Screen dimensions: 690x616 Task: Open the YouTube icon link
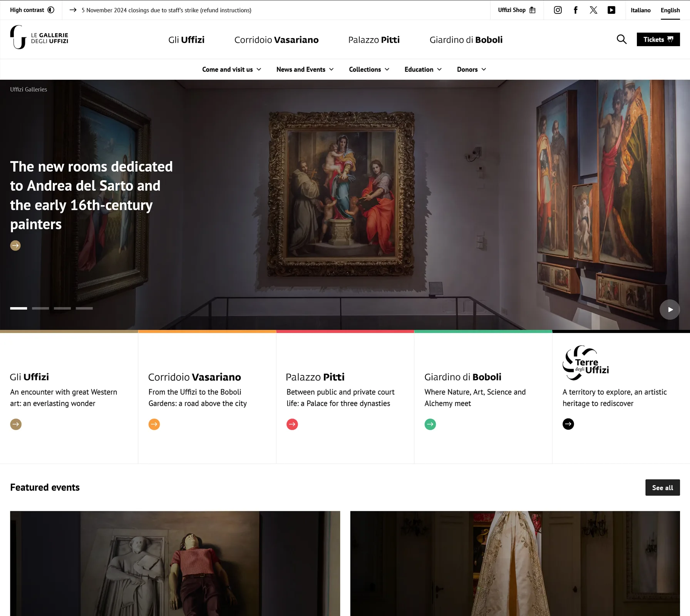(x=611, y=10)
